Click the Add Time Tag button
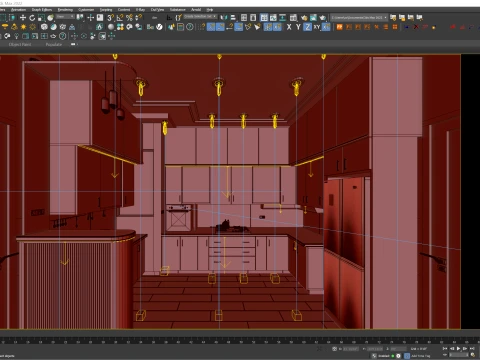Image resolution: width=480 pixels, height=360 pixels. click(420, 356)
